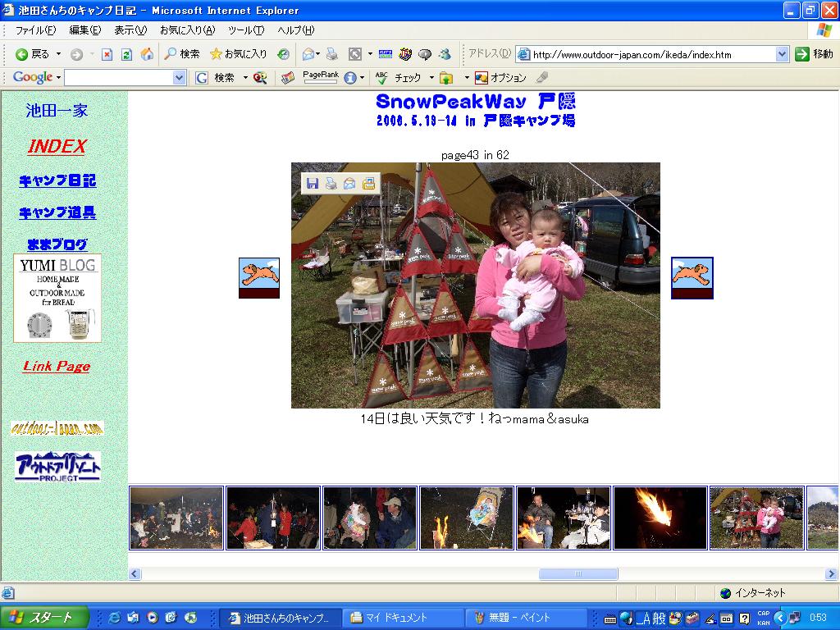Screen dimensions: 840x630
Task: Open the ままブログ link
Action: click(x=57, y=244)
